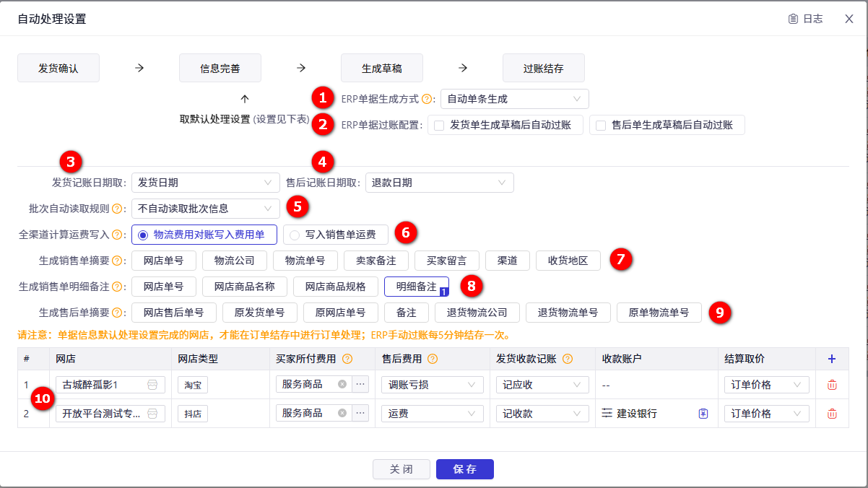This screenshot has width=868, height=488.
Task: Open more options for 服务商品 in 抖店 row
Action: click(360, 414)
